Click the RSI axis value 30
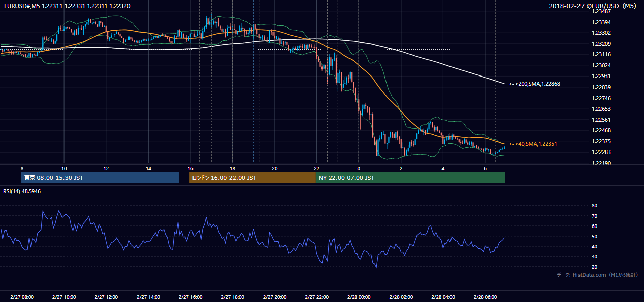 point(594,257)
